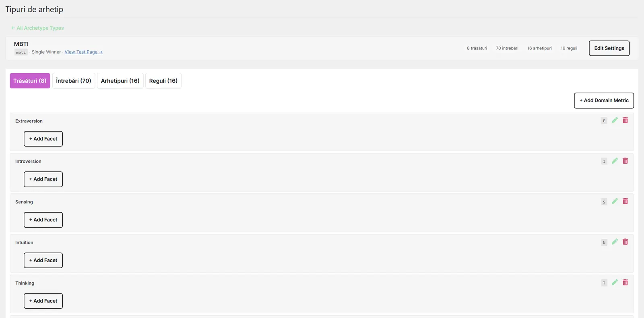Click the Edit Settings button

coord(609,48)
